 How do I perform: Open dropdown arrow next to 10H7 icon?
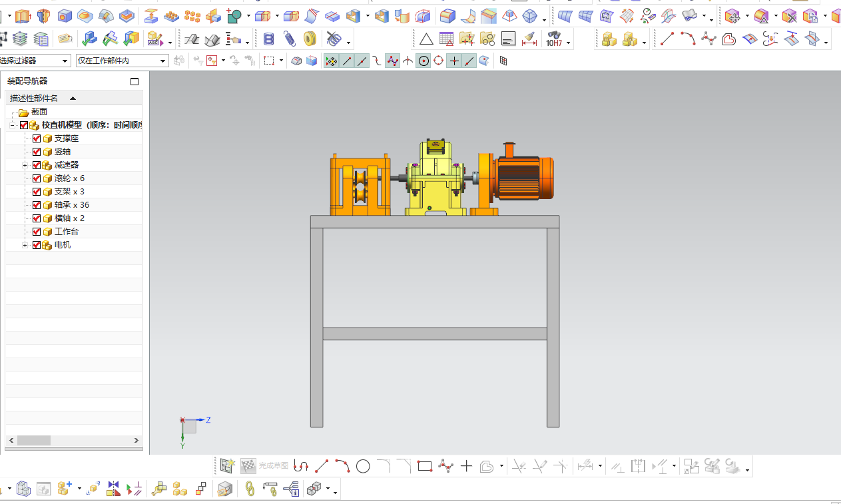click(568, 43)
